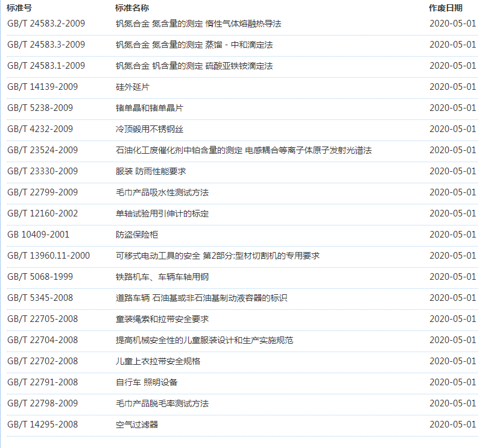The height and width of the screenshot is (448, 494).
Task: Click the withdrawal date of 空气过滤器 row
Action: 452,424
